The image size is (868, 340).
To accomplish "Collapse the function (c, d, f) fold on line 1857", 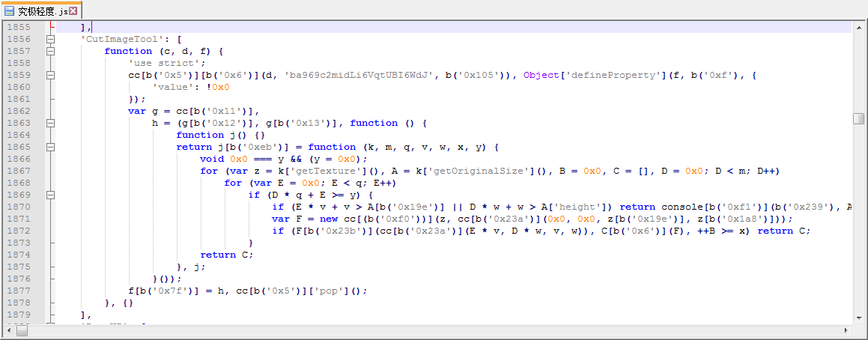I will point(50,51).
